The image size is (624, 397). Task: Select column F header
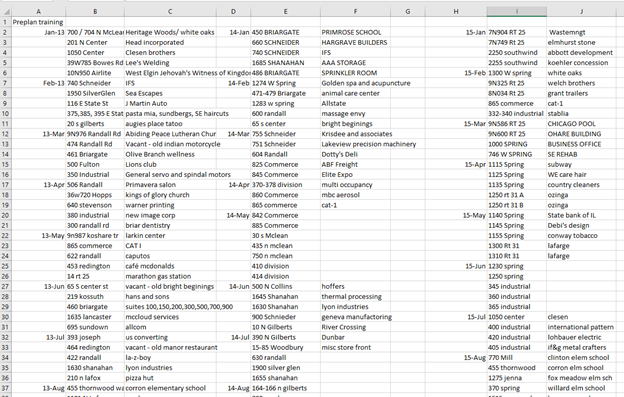point(355,12)
